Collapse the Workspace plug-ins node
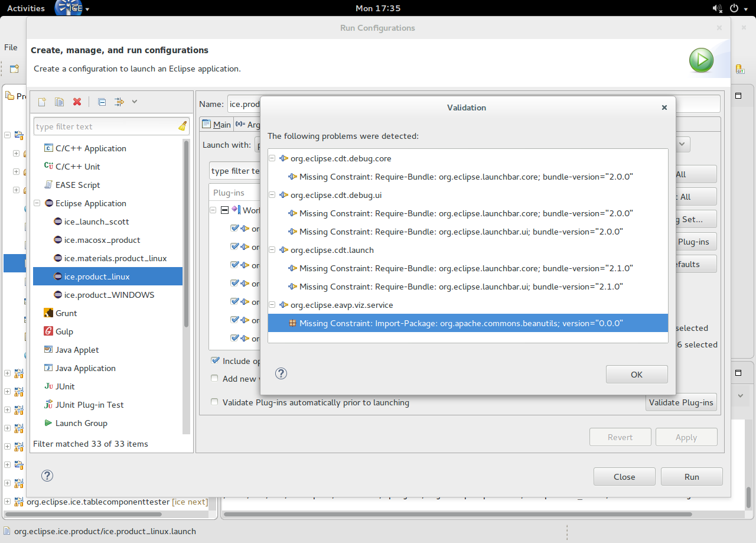Image resolution: width=756 pixels, height=543 pixels. (x=213, y=210)
